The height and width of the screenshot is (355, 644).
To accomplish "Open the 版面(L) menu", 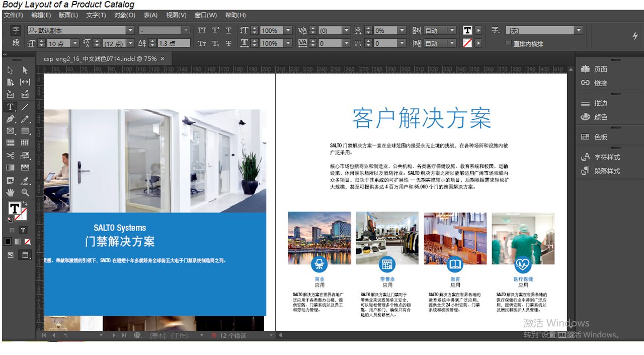I will (x=68, y=15).
